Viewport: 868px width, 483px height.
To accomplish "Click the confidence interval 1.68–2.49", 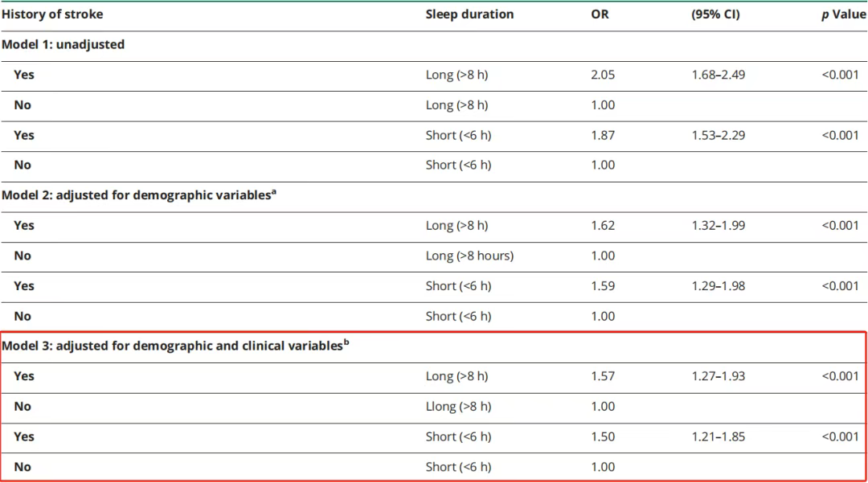I will pos(718,75).
